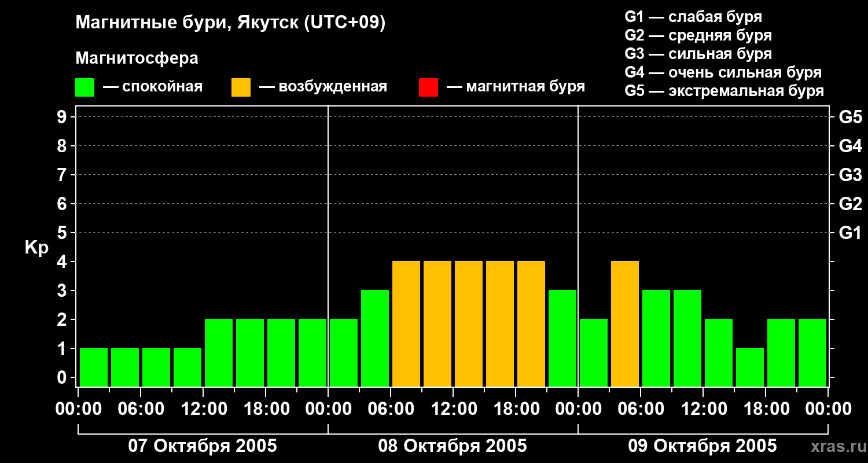Click the only orange bar on 09 Октября
The width and height of the screenshot is (868, 463).
point(625,324)
